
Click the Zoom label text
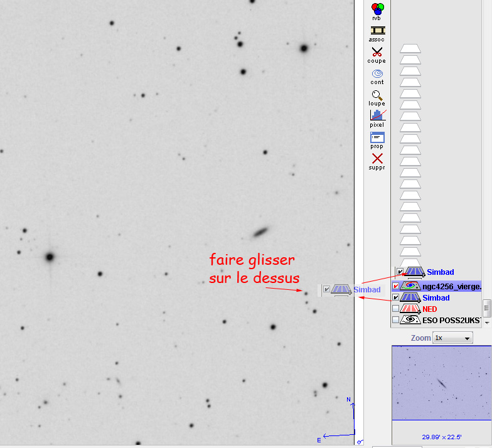[420, 338]
